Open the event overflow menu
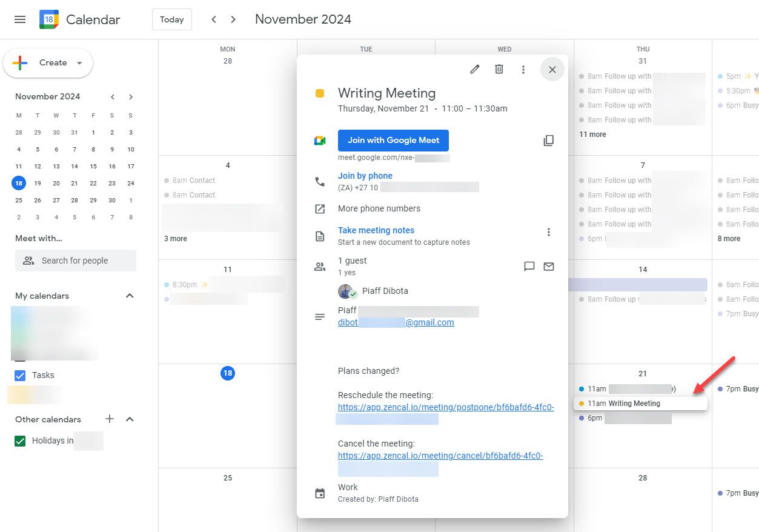The image size is (759, 532). pos(523,69)
